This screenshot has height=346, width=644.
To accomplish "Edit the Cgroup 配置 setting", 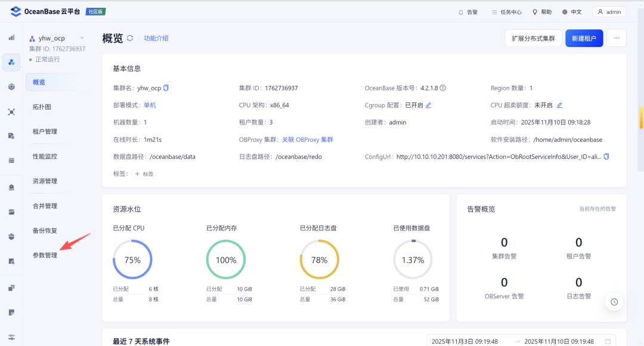I will (x=428, y=105).
